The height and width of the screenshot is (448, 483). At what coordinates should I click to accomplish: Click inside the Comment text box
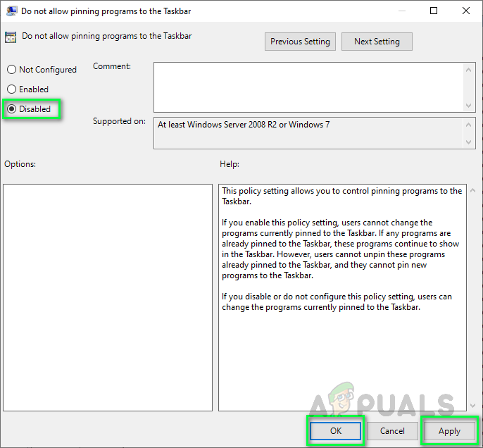click(x=308, y=87)
